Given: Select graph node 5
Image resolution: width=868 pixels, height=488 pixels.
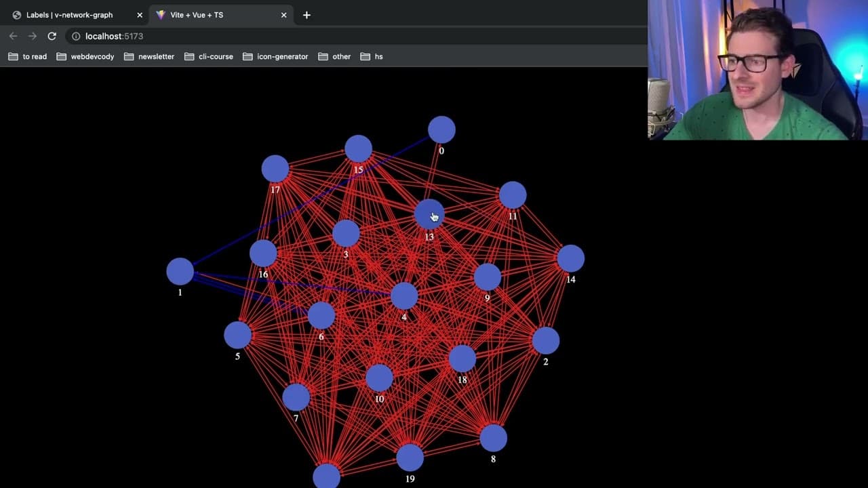Looking at the screenshot, I should (x=237, y=335).
